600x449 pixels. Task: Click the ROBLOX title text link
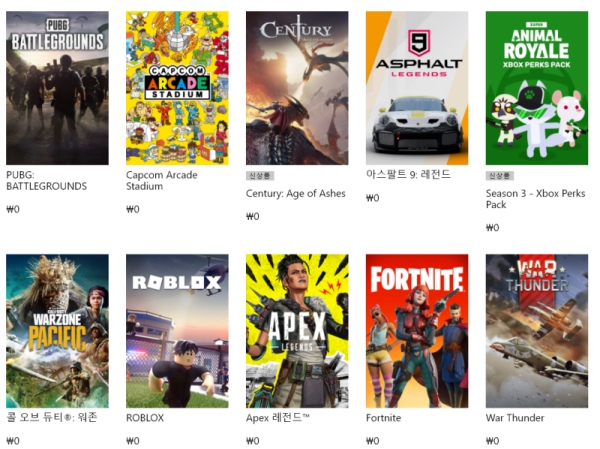click(x=145, y=418)
